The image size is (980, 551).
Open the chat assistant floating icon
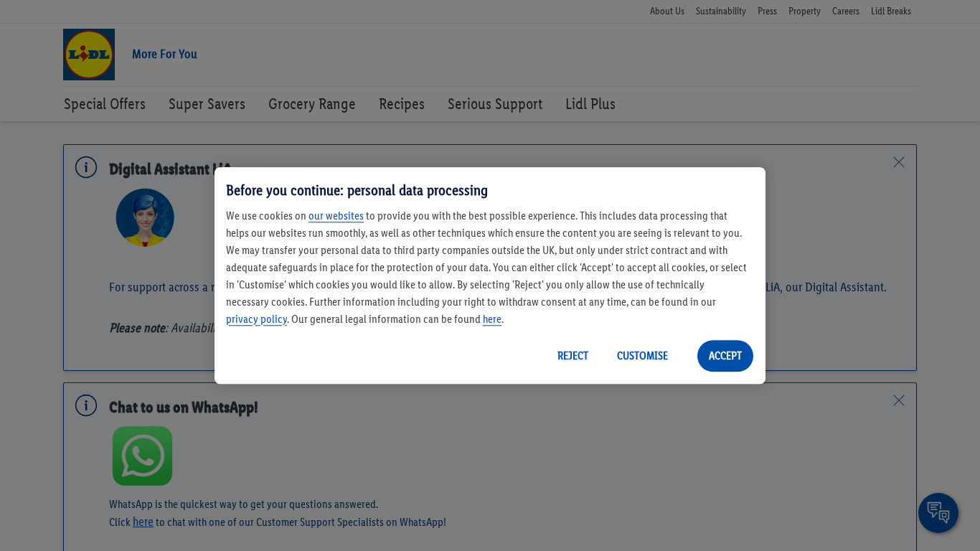pyautogui.click(x=938, y=512)
